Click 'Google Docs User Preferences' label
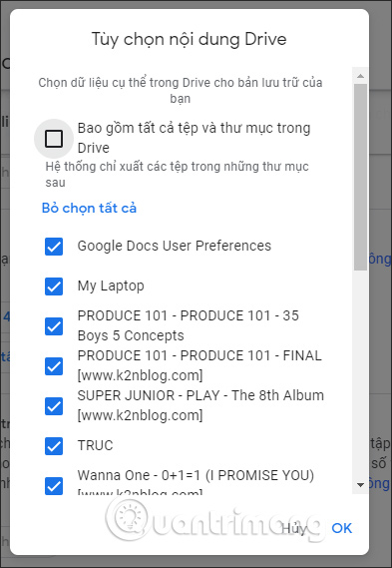The height and width of the screenshot is (568, 392). [175, 246]
